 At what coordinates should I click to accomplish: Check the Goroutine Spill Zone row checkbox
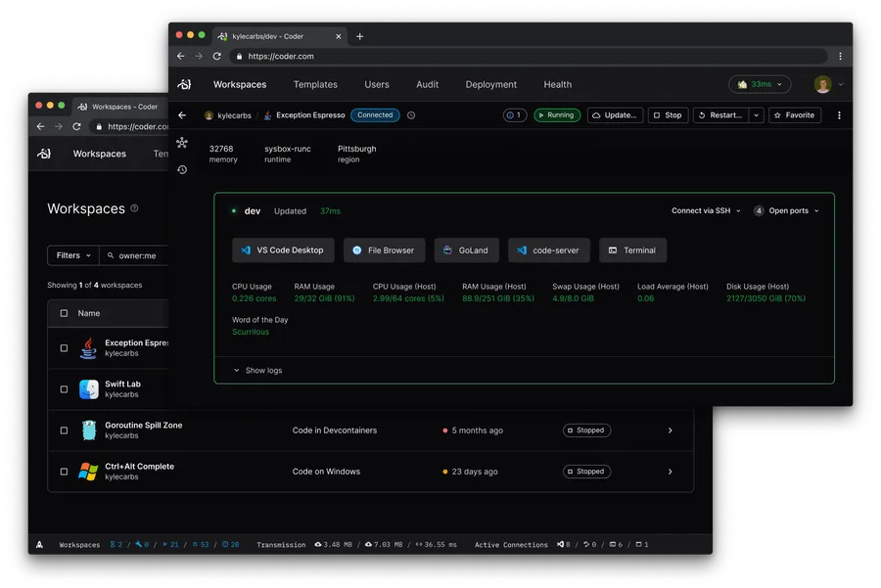[64, 430]
